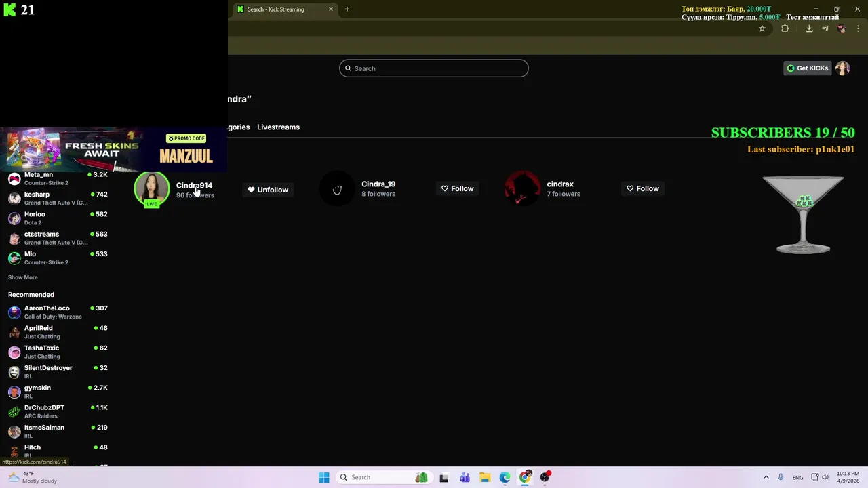The image size is (868, 488).
Task: Open gymskin recommended channel
Action: pyautogui.click(x=58, y=392)
